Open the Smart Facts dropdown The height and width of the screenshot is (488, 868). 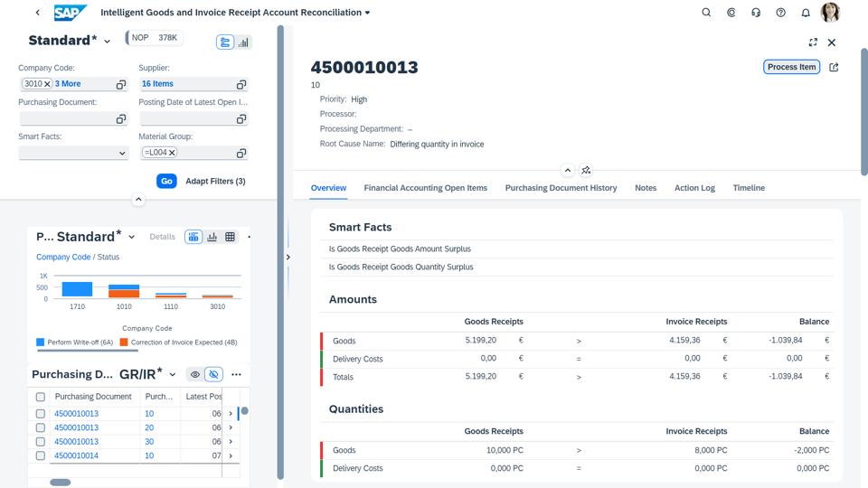pos(122,154)
